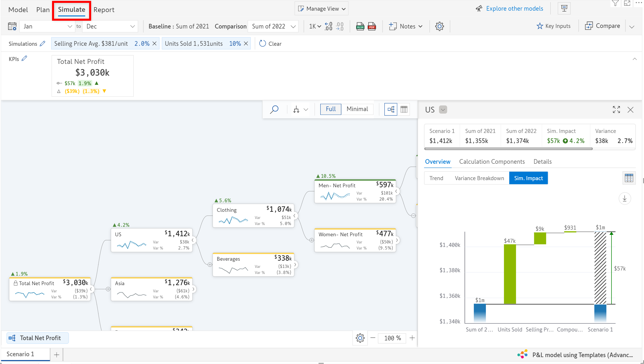Click the zoom in plus button
This screenshot has height=364, width=644.
(412, 338)
